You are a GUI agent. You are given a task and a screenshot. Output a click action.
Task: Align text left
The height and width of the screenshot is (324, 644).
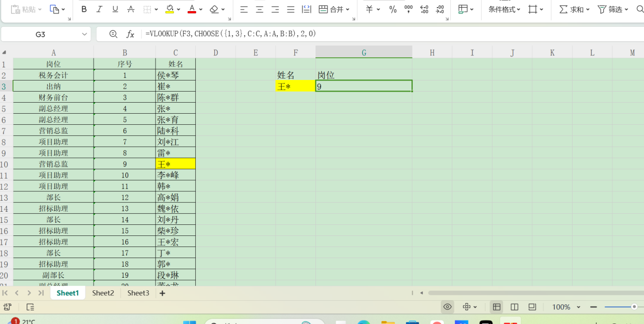[x=244, y=9]
